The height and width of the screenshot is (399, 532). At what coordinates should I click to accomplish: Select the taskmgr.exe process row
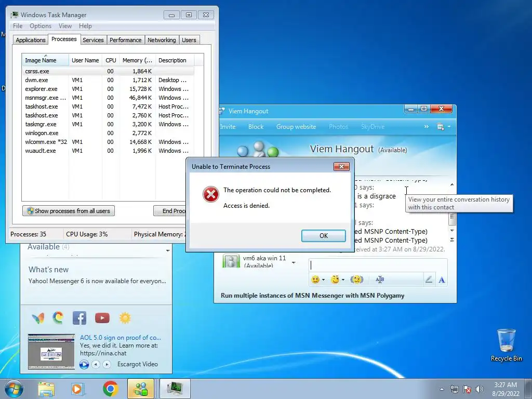coord(108,124)
